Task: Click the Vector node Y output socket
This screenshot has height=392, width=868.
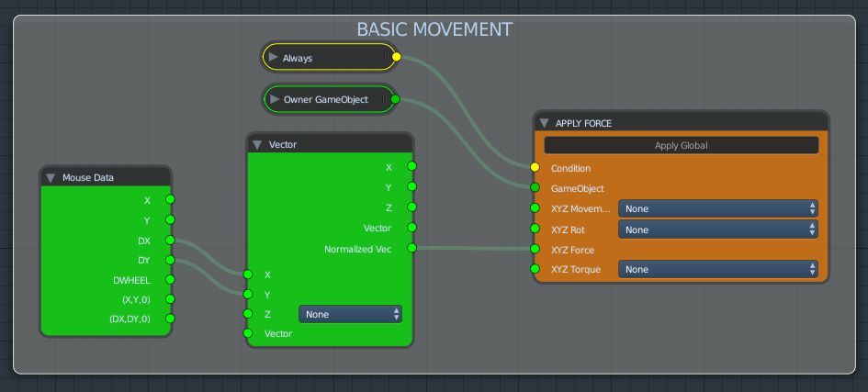Action: click(411, 187)
